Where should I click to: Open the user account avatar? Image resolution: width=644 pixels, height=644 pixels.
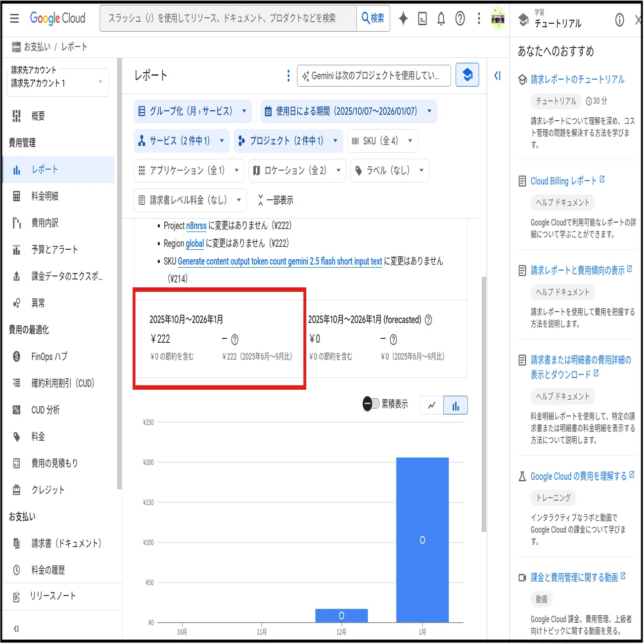(498, 19)
